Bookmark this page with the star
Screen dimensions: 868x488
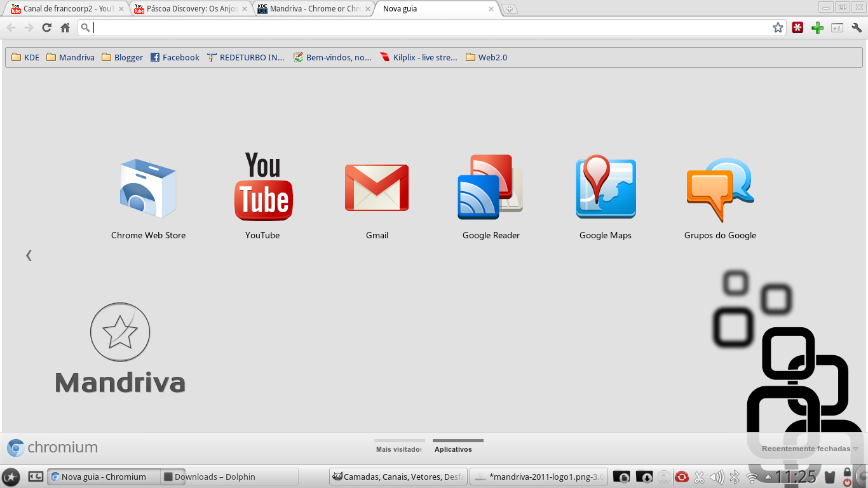(x=778, y=27)
